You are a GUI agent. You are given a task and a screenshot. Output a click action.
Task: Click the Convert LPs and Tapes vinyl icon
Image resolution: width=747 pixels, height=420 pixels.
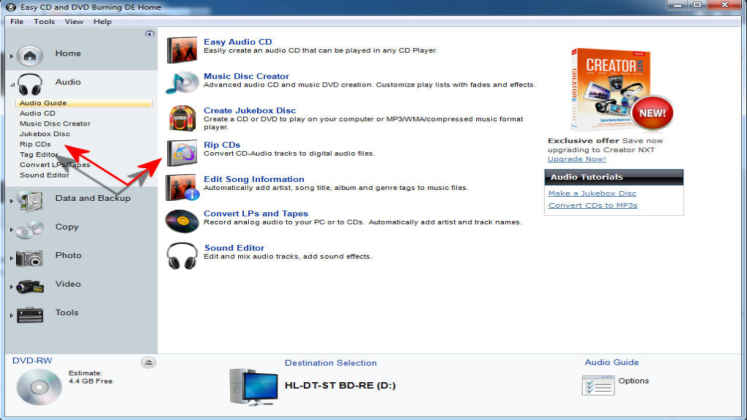(181, 221)
